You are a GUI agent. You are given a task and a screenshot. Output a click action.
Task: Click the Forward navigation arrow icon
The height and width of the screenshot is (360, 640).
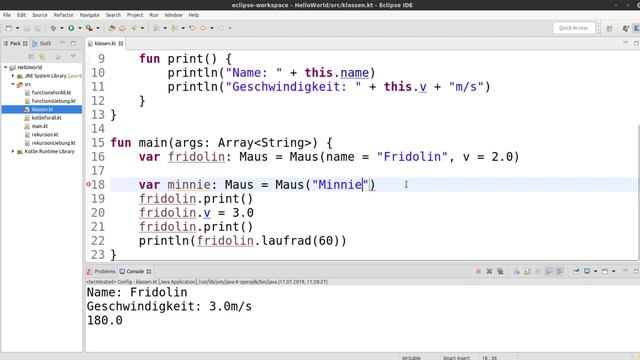[221, 28]
